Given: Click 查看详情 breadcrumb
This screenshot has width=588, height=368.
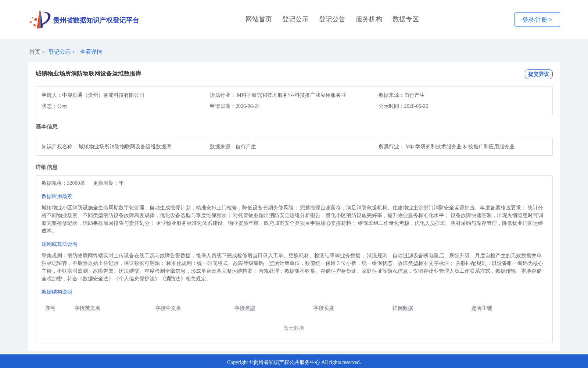Looking at the screenshot, I should pos(91,52).
